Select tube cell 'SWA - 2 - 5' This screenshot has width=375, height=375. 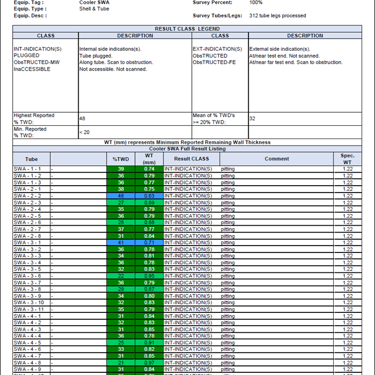pyautogui.click(x=32, y=216)
